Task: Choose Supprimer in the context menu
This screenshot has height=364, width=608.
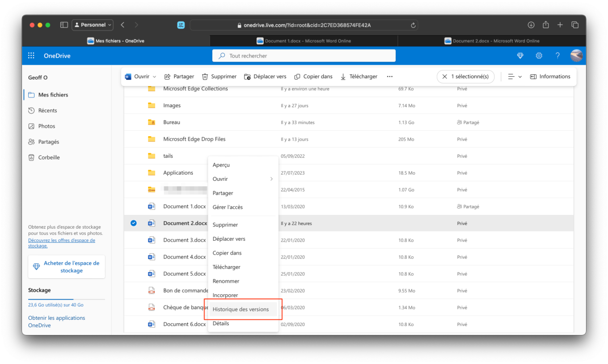Action: 243,225
